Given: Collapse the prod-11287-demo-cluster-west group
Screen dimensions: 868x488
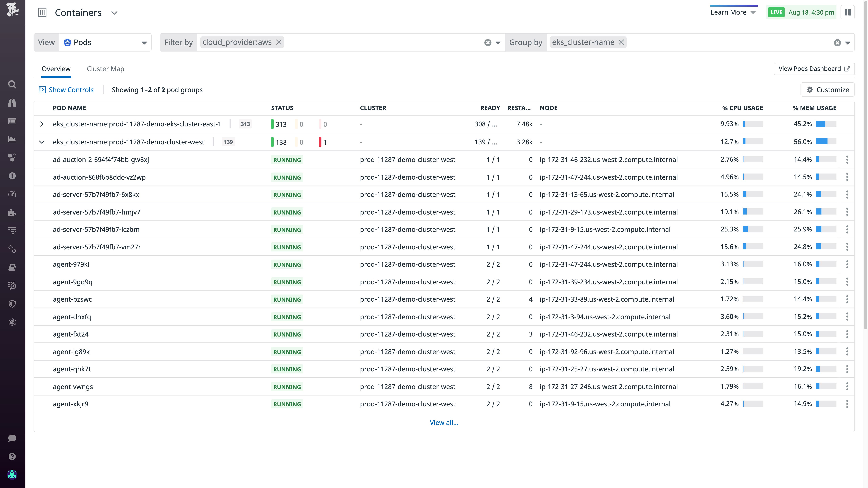Looking at the screenshot, I should (x=42, y=142).
